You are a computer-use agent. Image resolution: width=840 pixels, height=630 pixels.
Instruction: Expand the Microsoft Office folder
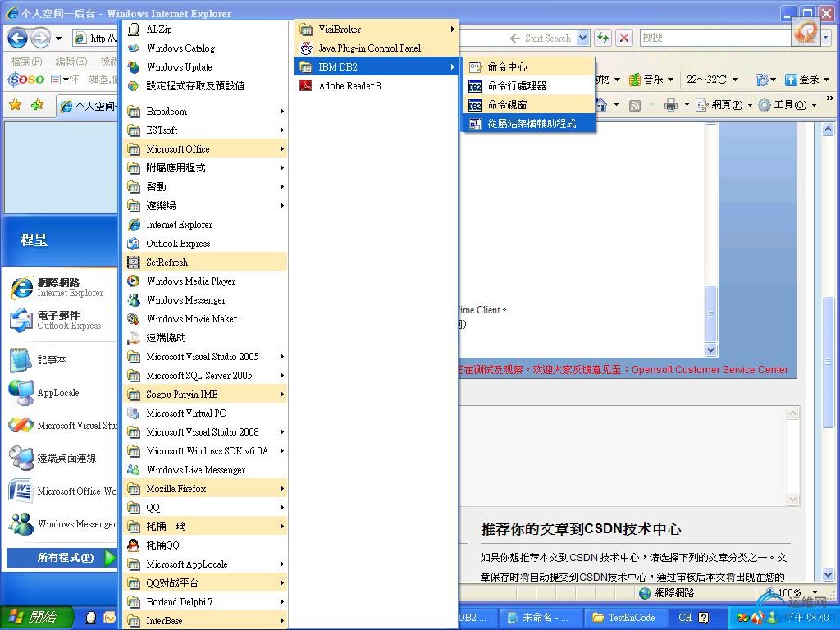click(205, 149)
